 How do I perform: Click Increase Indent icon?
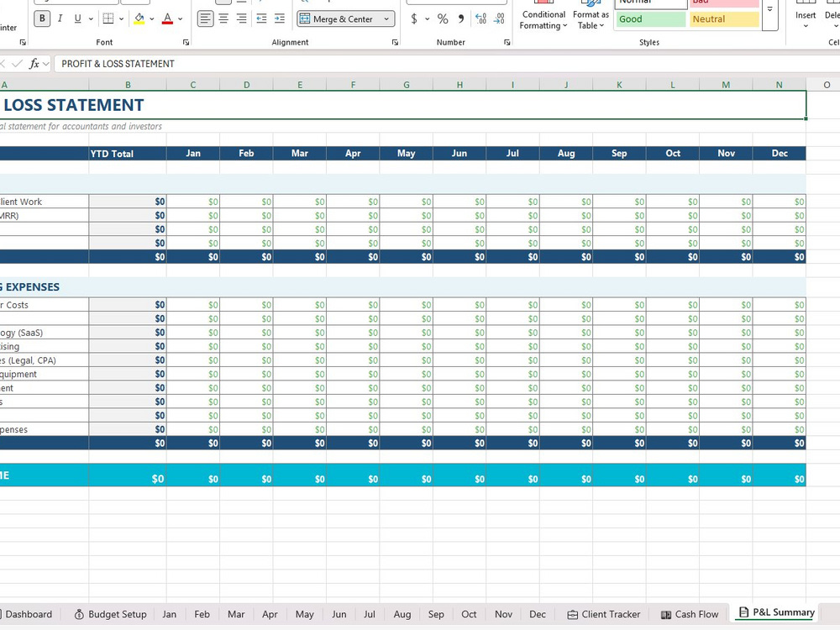280,18
